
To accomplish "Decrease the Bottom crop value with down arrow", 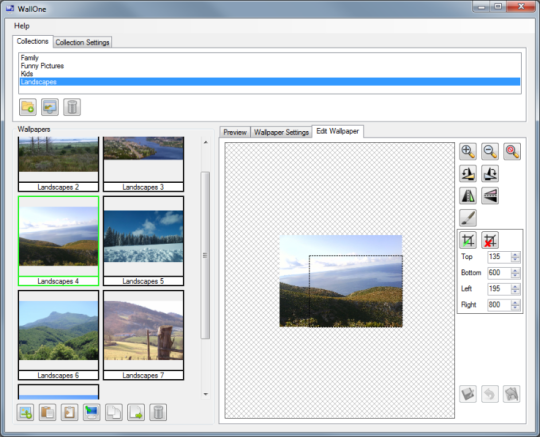I will pyautogui.click(x=516, y=275).
